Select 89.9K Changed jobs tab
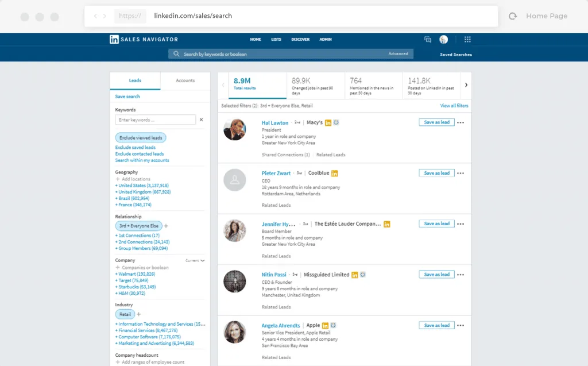 click(x=316, y=85)
